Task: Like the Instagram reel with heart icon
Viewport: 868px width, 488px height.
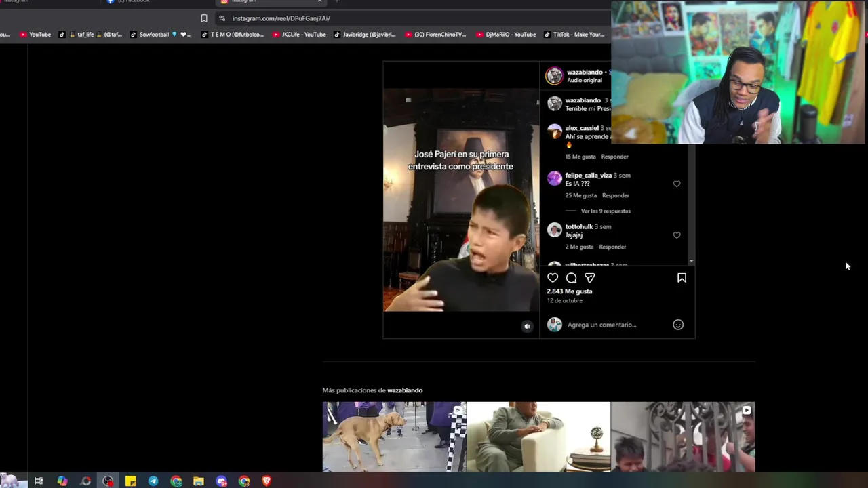Action: click(x=553, y=278)
